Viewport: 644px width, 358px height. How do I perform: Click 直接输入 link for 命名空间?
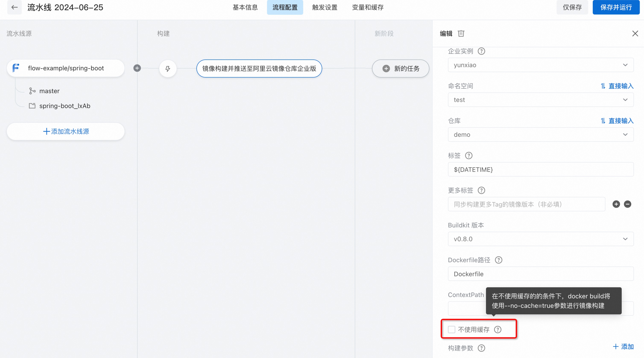(617, 86)
